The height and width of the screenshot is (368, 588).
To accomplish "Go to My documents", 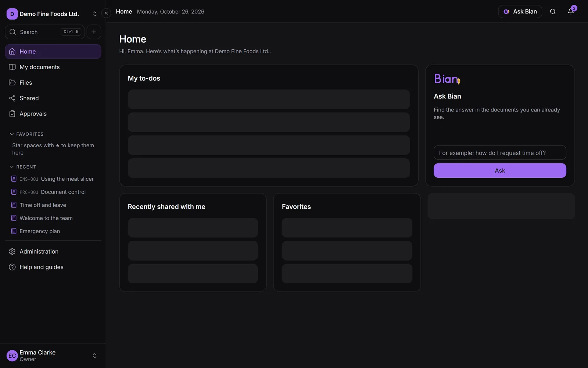I will point(53,67).
